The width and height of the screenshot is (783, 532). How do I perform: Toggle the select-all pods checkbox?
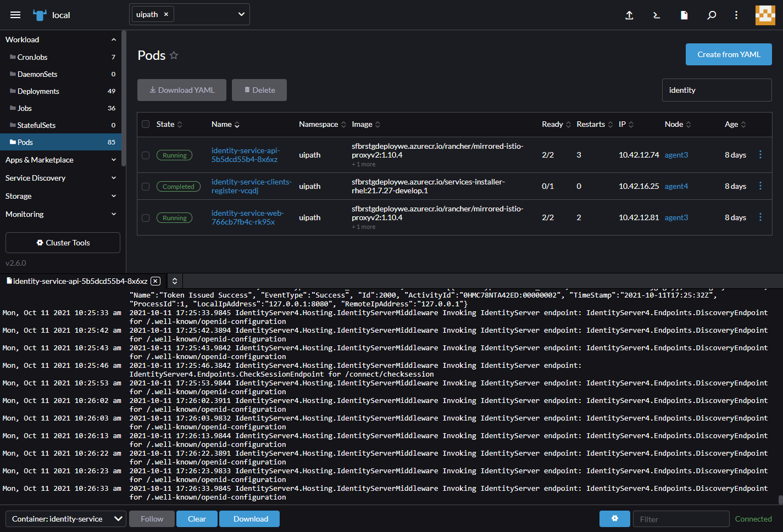[x=146, y=124]
